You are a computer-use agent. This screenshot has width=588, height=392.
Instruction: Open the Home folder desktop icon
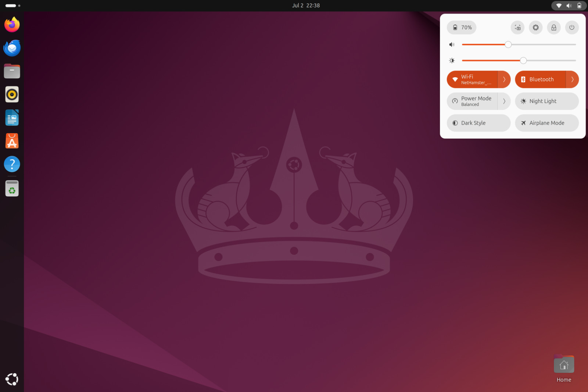coord(564,369)
